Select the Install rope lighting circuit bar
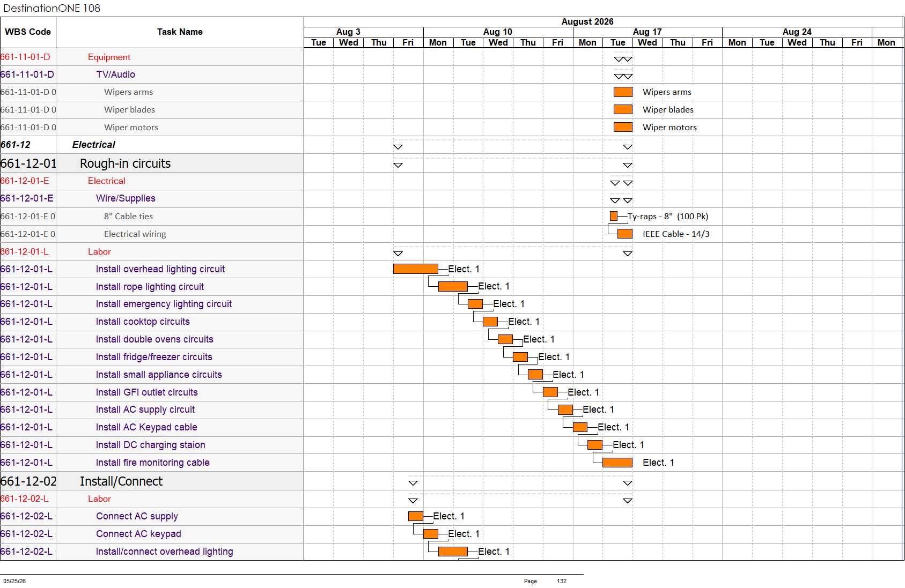905x588 pixels. pyautogui.click(x=453, y=287)
